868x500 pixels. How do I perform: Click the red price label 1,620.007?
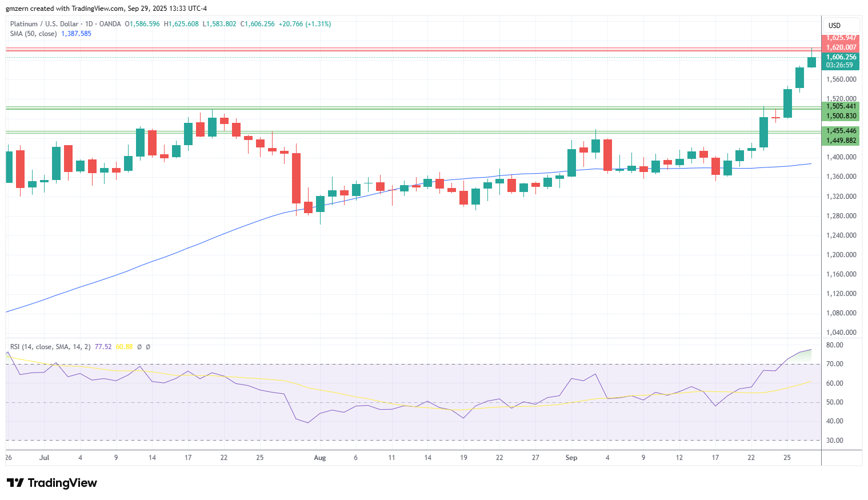tap(841, 47)
